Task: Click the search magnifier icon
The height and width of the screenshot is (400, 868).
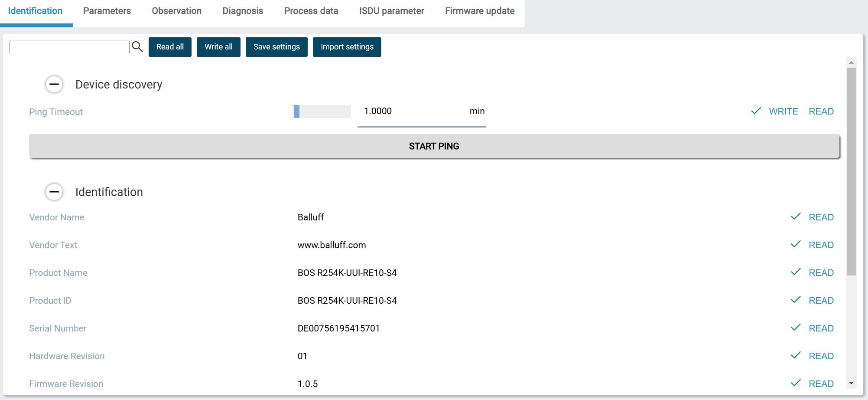Action: click(x=137, y=47)
